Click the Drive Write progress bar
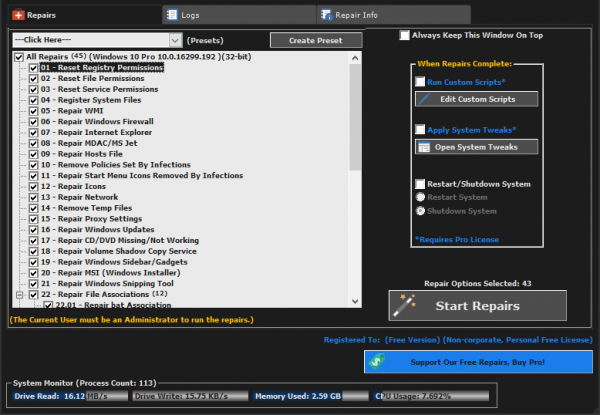This screenshot has height=415, width=600. [x=190, y=396]
